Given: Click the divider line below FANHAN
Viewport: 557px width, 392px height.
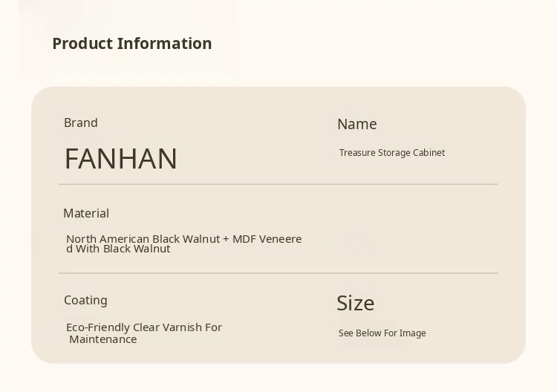Looking at the screenshot, I should 278,184.
